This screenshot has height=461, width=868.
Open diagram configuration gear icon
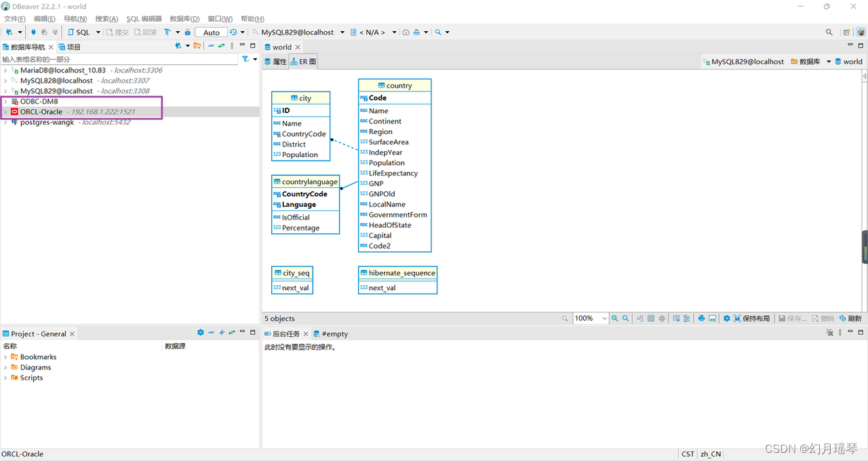point(727,318)
